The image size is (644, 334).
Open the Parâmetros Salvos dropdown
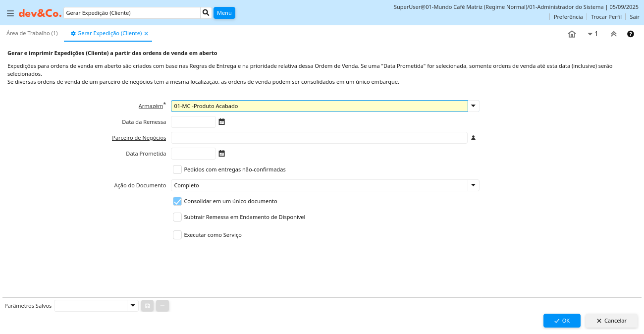tap(133, 306)
